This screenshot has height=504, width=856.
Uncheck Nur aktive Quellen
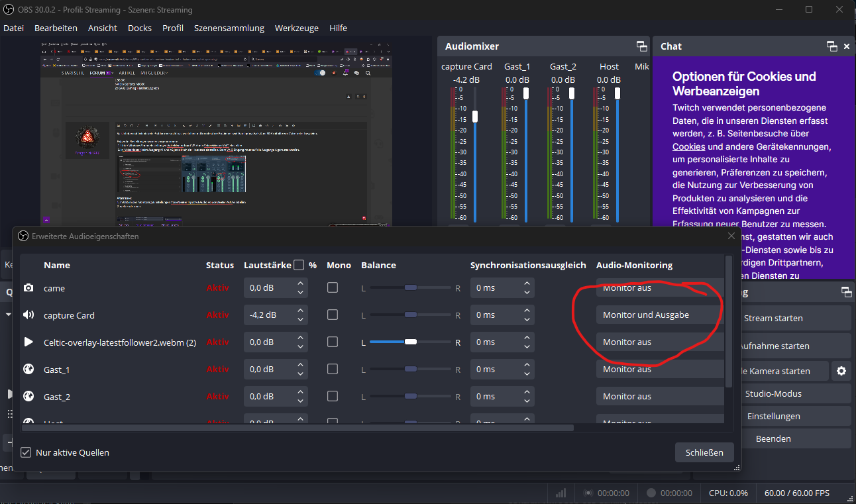26,452
